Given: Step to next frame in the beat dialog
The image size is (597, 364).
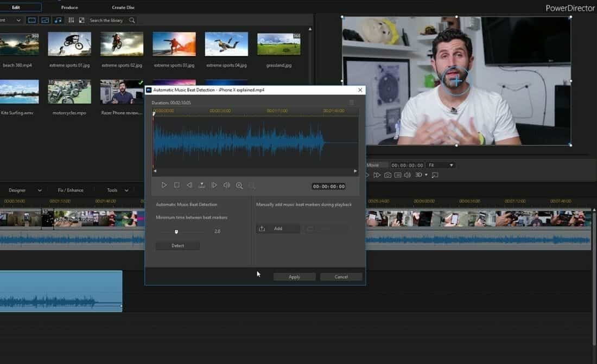Looking at the screenshot, I should coord(214,185).
